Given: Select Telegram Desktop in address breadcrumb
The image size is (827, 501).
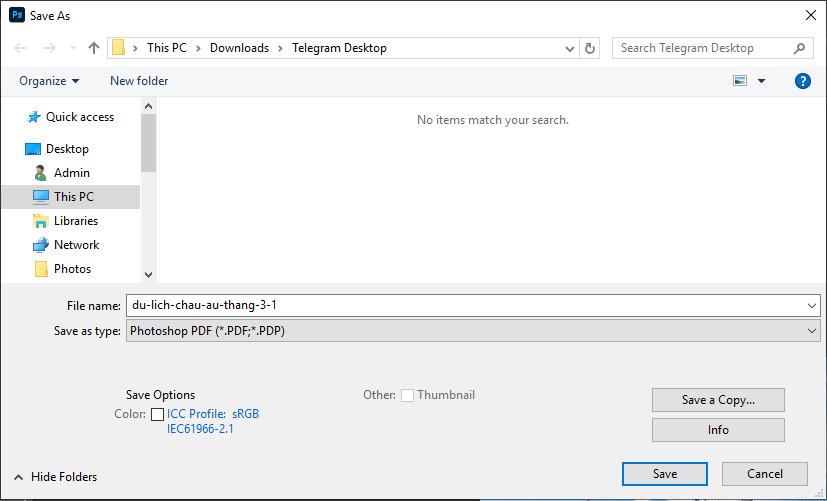Looking at the screenshot, I should tap(339, 48).
